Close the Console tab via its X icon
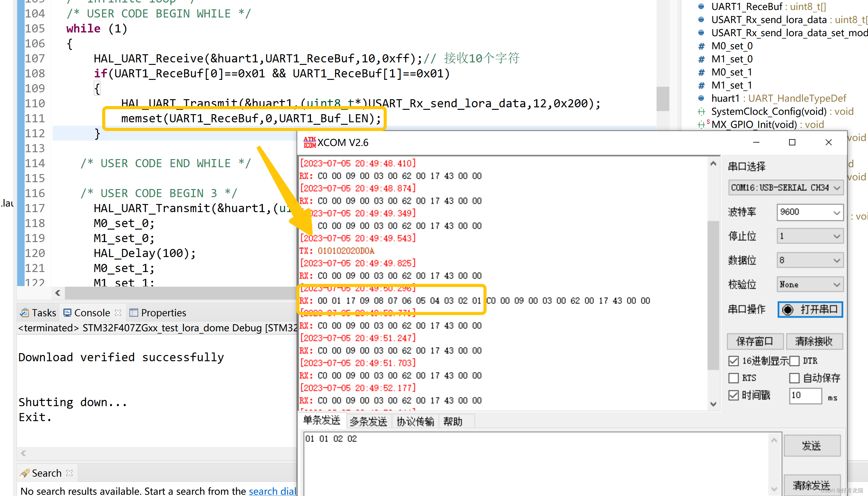Image resolution: width=868 pixels, height=496 pixels. pos(118,312)
